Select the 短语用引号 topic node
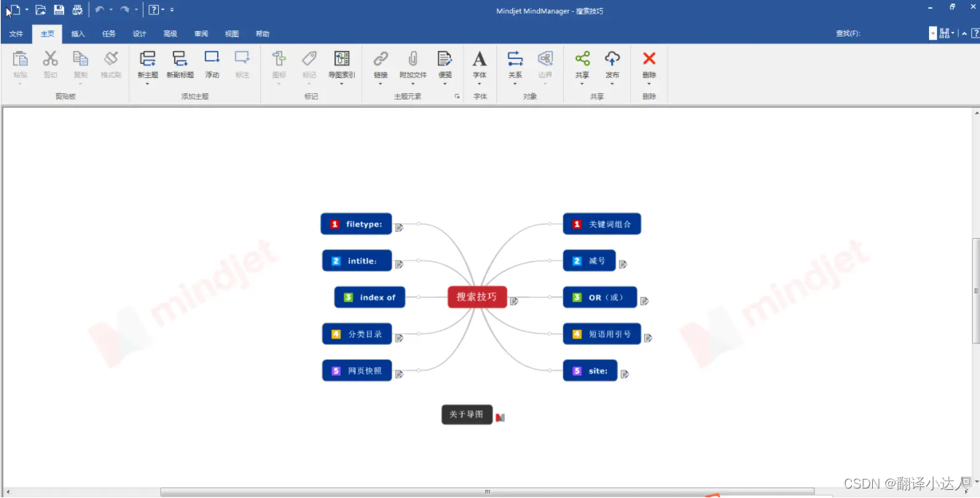Screen dimensions: 980x498 click(x=602, y=334)
